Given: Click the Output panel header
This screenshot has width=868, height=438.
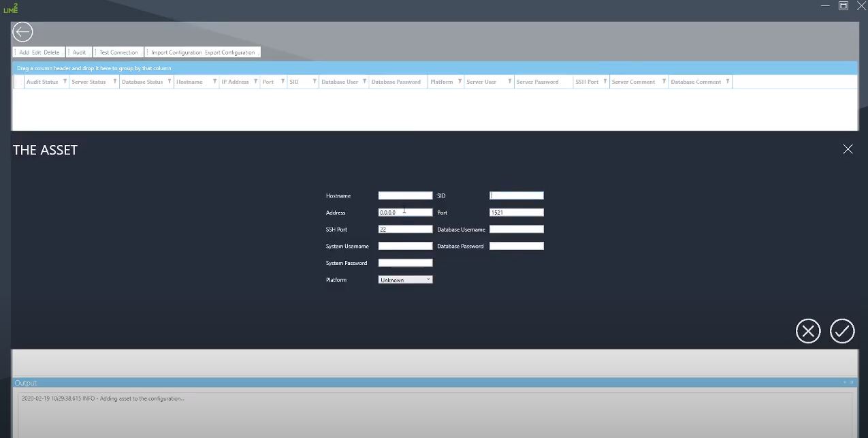Looking at the screenshot, I should (x=434, y=383).
